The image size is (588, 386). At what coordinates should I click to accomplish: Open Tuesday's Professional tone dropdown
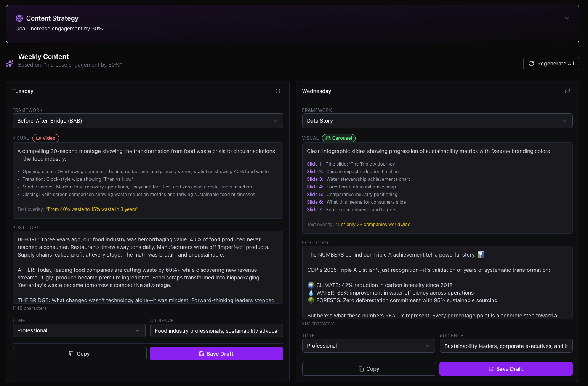(x=79, y=330)
